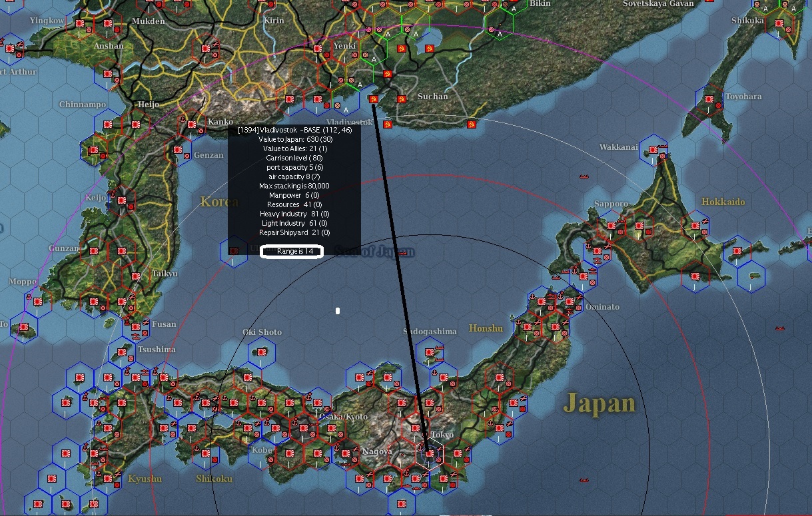Select the Japanese base flag under Sapporo label
This screenshot has width=812, height=516.
click(x=611, y=226)
